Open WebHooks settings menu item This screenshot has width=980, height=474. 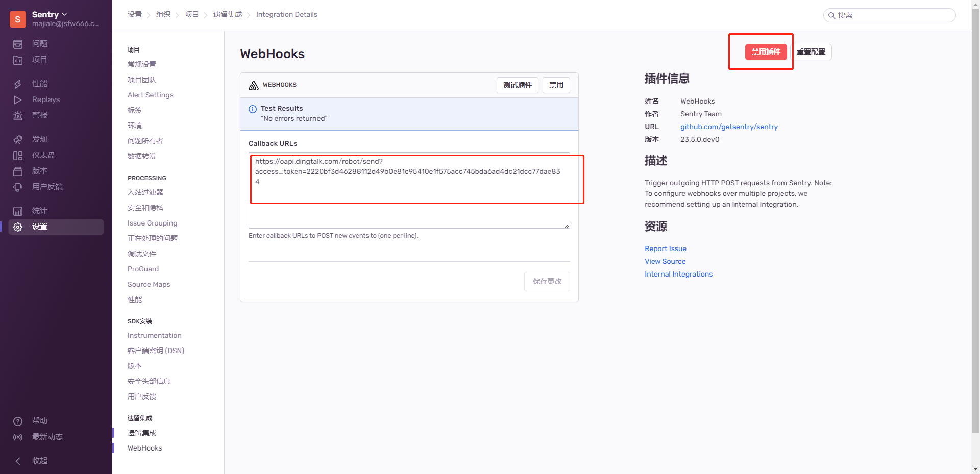tap(145, 448)
